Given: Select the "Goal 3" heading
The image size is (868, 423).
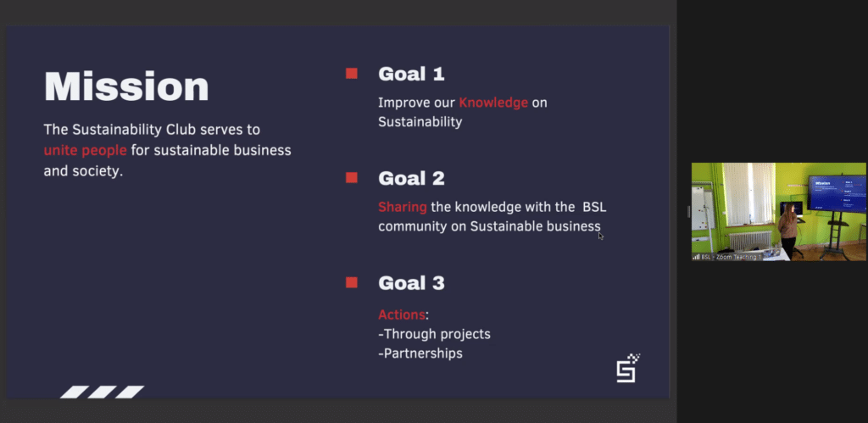Looking at the screenshot, I should pos(411,282).
